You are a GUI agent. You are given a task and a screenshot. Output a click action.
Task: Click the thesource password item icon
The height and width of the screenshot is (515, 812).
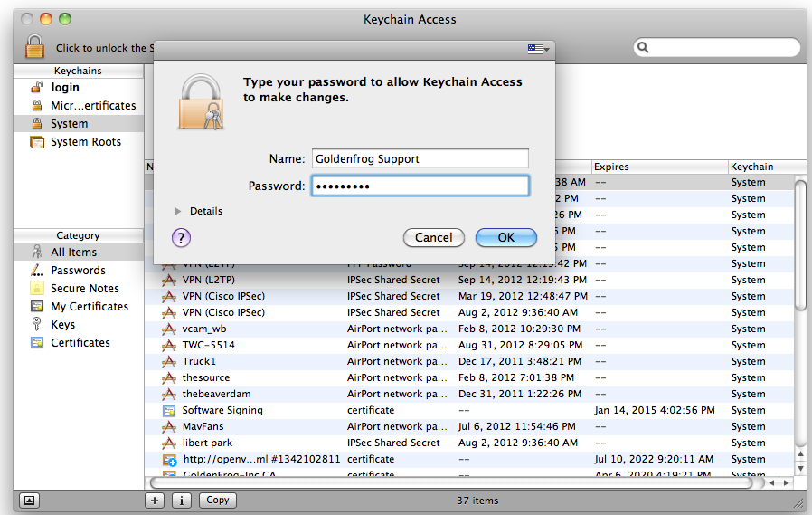tap(169, 377)
